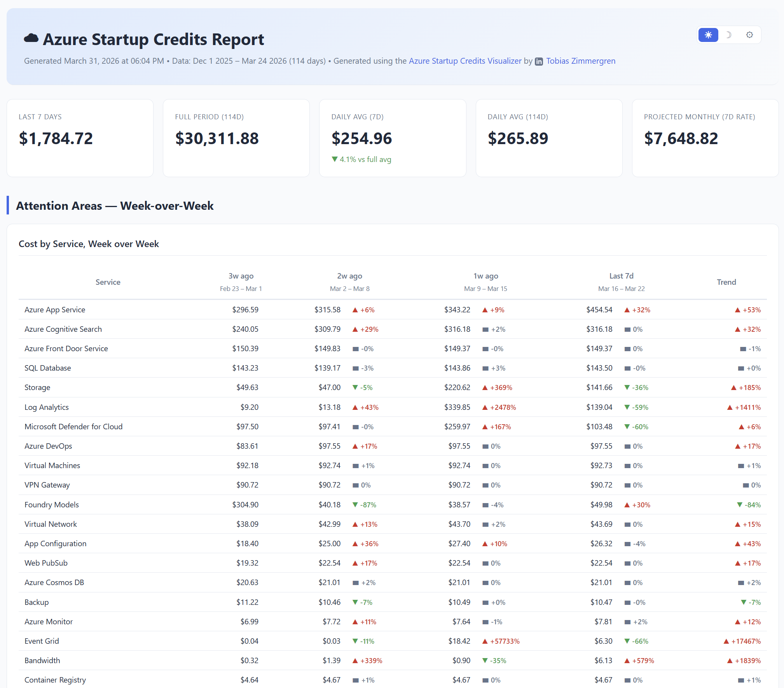
Task: Sort the table by the Service column header
Action: pyautogui.click(x=108, y=282)
